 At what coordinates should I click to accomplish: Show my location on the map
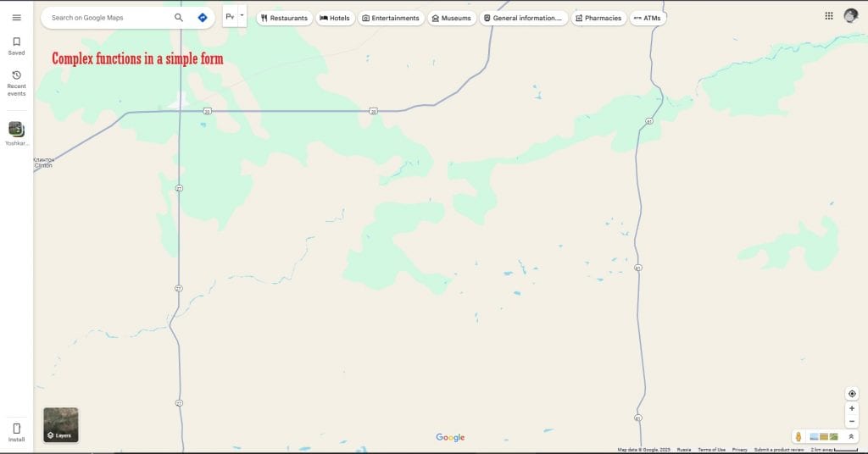point(852,394)
